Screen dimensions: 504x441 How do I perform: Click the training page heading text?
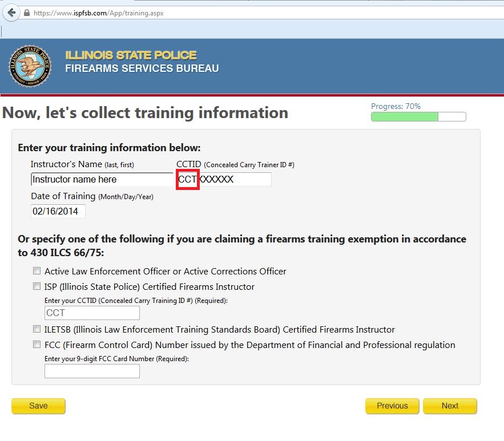click(145, 112)
